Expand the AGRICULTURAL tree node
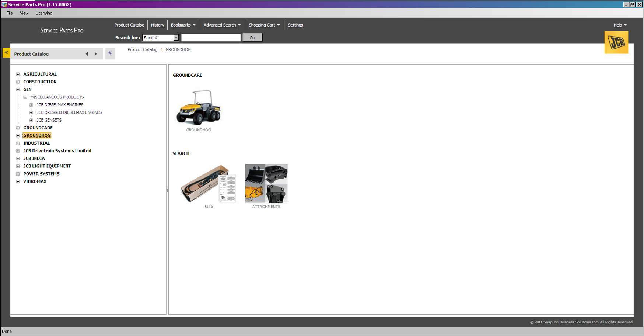644x336 pixels. point(18,74)
